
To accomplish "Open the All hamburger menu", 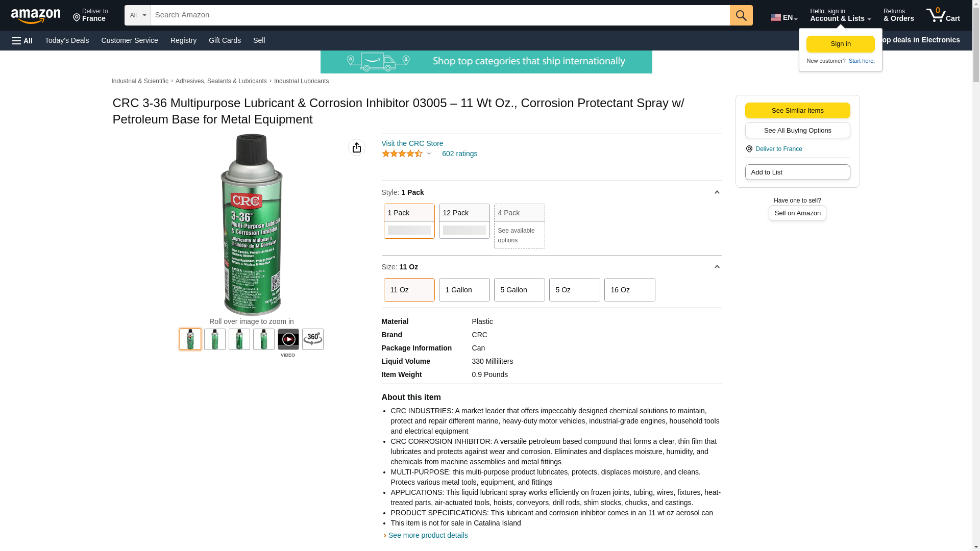I will [22, 40].
